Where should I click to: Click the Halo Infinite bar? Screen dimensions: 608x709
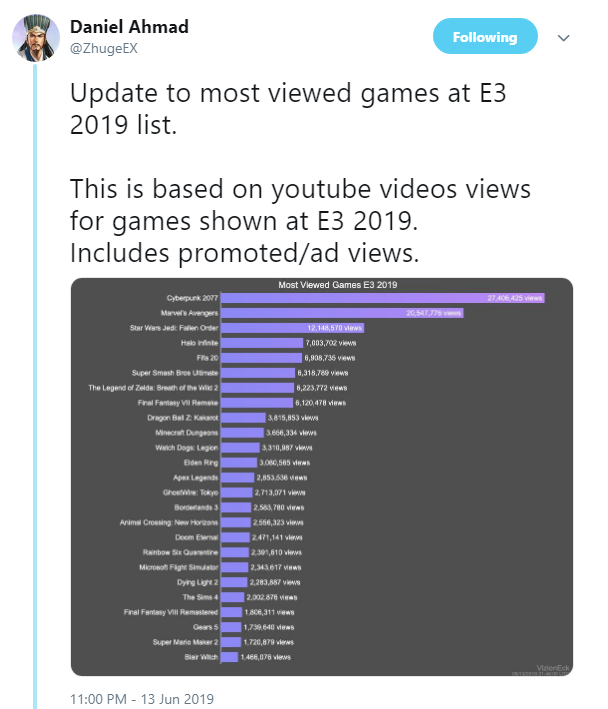(262, 343)
